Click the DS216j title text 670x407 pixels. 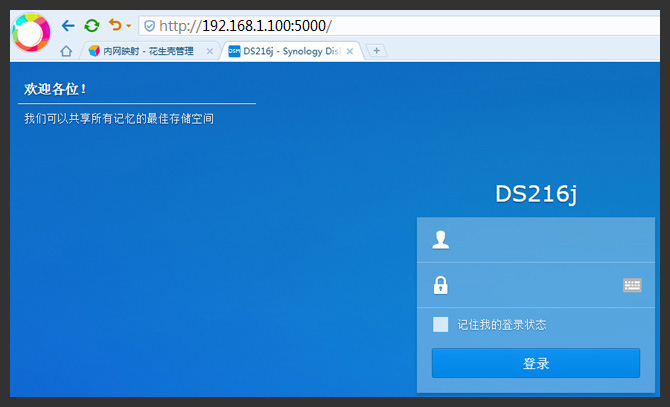(536, 194)
